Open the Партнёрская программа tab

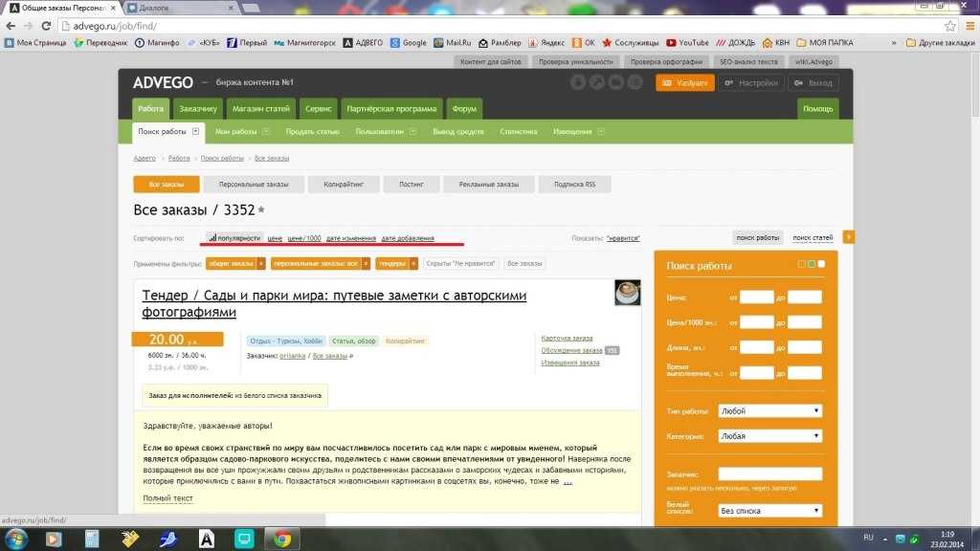pyautogui.click(x=391, y=109)
